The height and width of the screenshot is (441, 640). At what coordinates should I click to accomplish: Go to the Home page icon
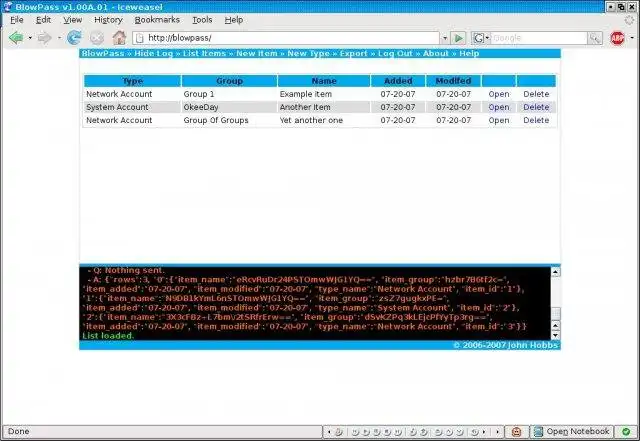click(119, 38)
